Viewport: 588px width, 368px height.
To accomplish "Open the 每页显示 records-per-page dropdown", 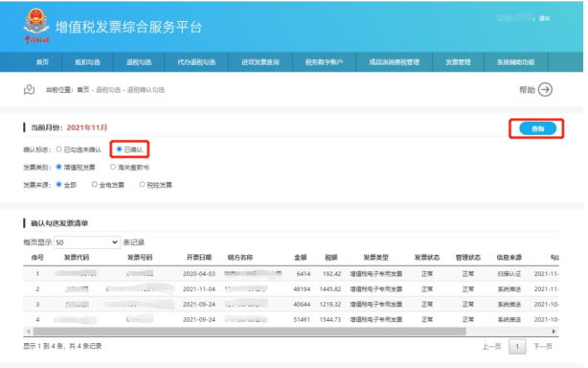I will pos(87,242).
